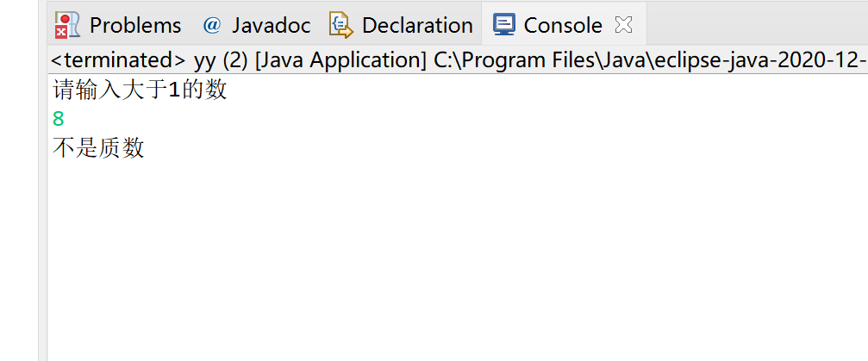Open the Javadoc tab
The image size is (868, 361).
pyautogui.click(x=271, y=25)
